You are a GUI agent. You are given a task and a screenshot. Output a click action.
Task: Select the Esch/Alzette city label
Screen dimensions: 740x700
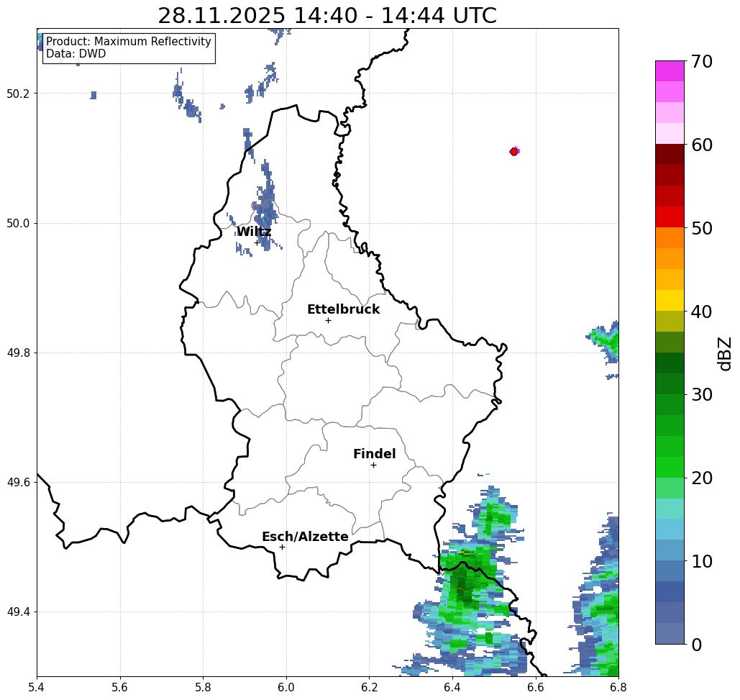pos(305,537)
